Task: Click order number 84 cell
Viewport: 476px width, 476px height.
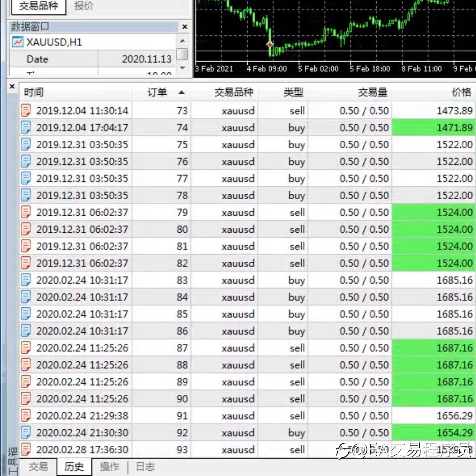Action: [x=161, y=297]
